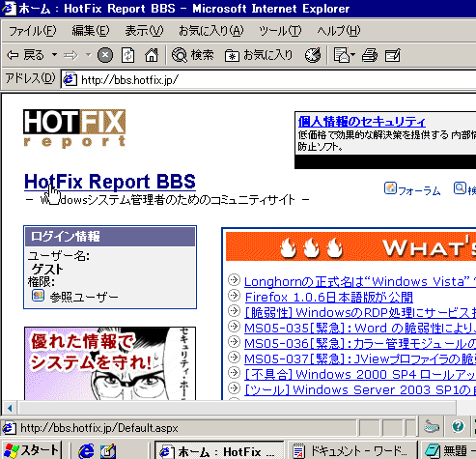Open the 表示(V) menu
Image resolution: width=476 pixels, height=459 pixels.
click(x=144, y=31)
